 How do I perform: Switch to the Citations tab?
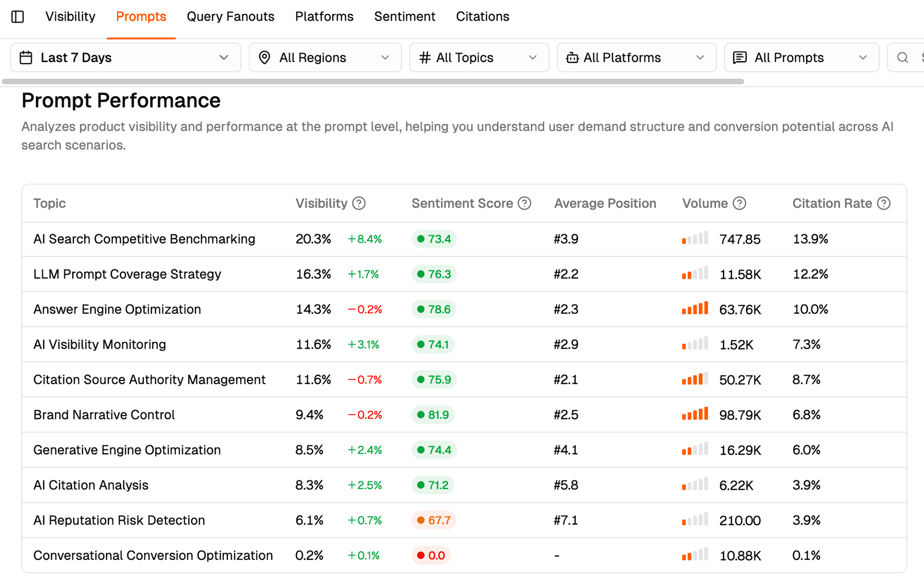click(483, 17)
